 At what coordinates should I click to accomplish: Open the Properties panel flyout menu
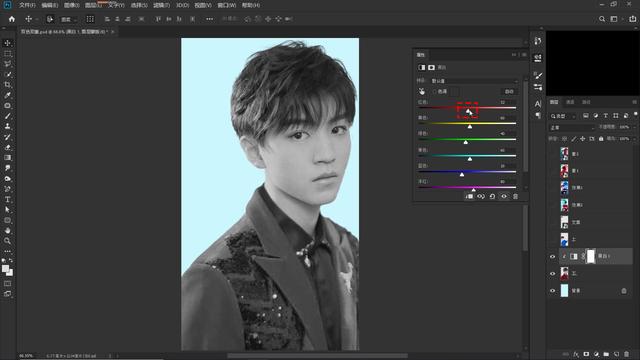524,55
